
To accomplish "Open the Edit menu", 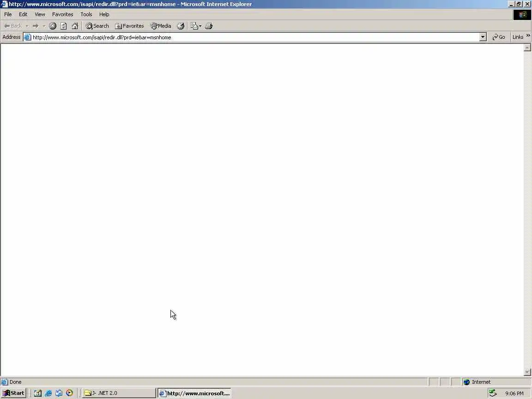I will pos(23,14).
